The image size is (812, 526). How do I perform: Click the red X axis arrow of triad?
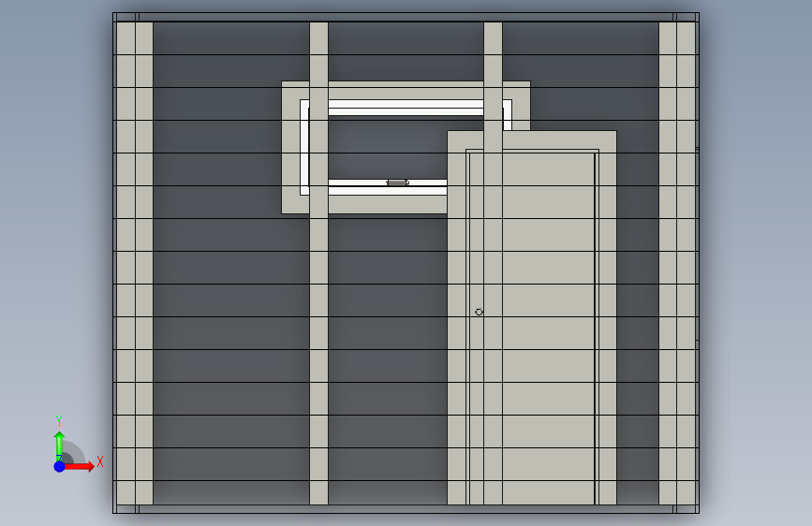[80, 466]
